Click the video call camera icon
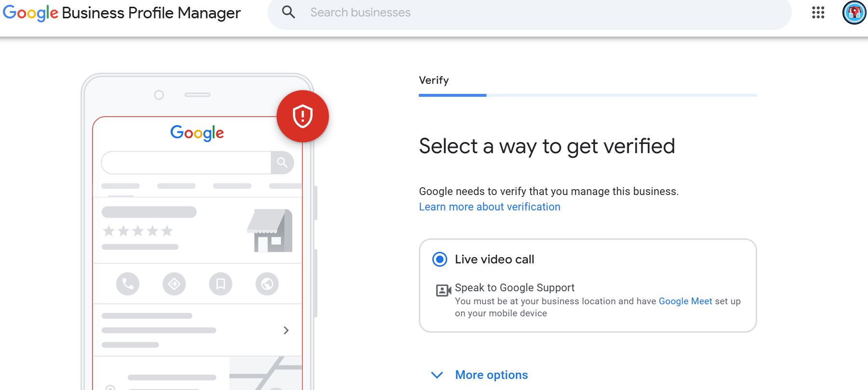This screenshot has width=868, height=390. [443, 290]
